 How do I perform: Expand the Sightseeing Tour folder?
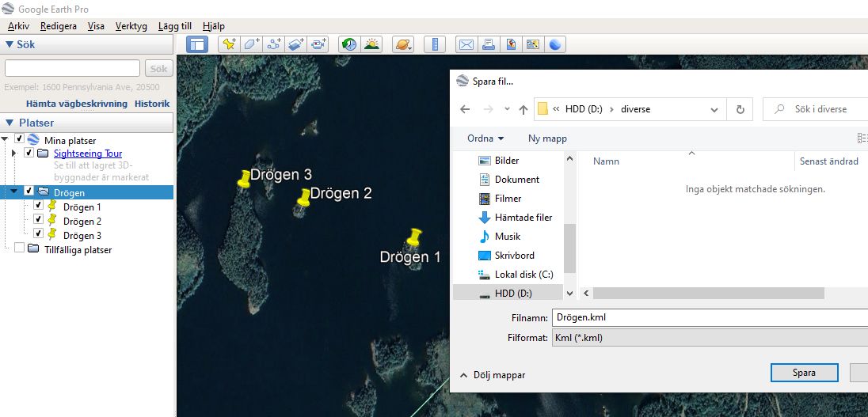click(14, 153)
